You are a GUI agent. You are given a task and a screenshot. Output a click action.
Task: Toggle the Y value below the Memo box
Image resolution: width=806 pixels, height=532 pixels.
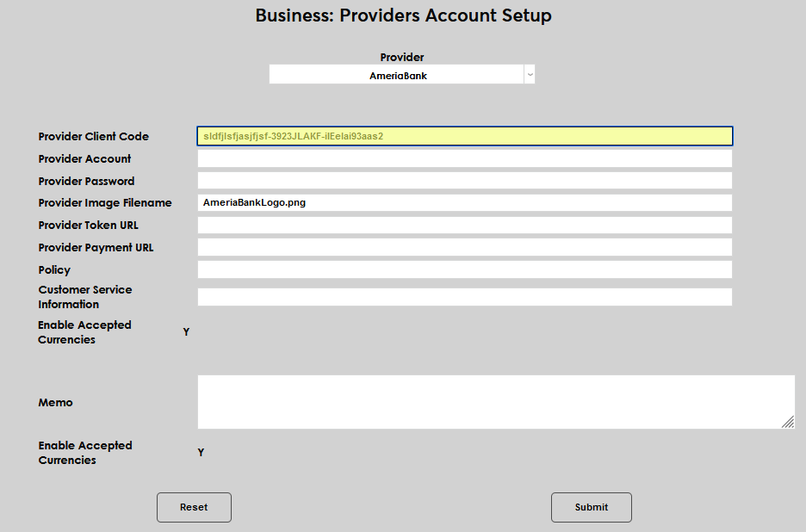201,453
